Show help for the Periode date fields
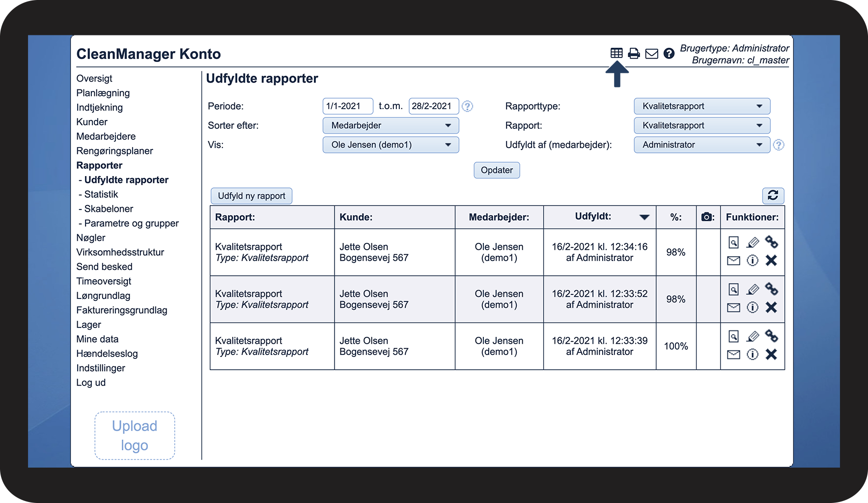Image resolution: width=868 pixels, height=503 pixels. (468, 106)
